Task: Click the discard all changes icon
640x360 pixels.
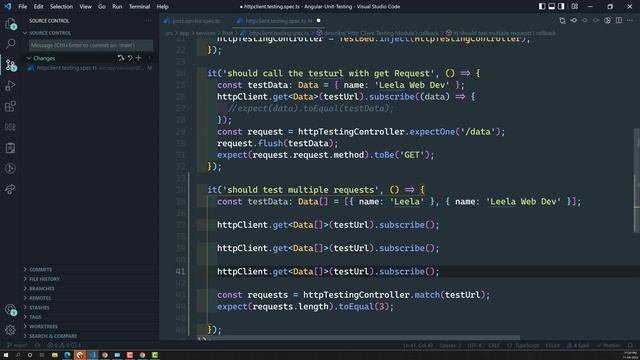Action: coord(130,58)
